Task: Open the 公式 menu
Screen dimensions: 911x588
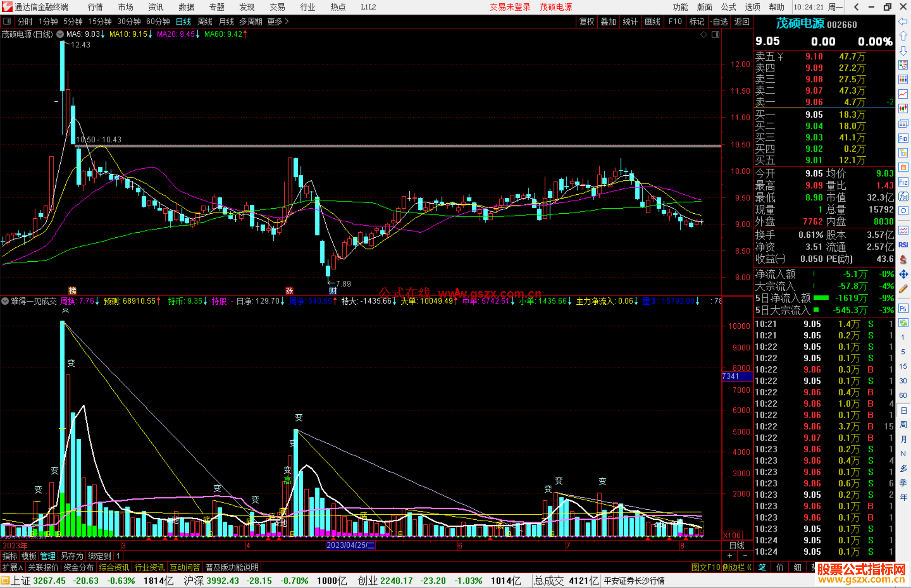Action: (728, 7)
